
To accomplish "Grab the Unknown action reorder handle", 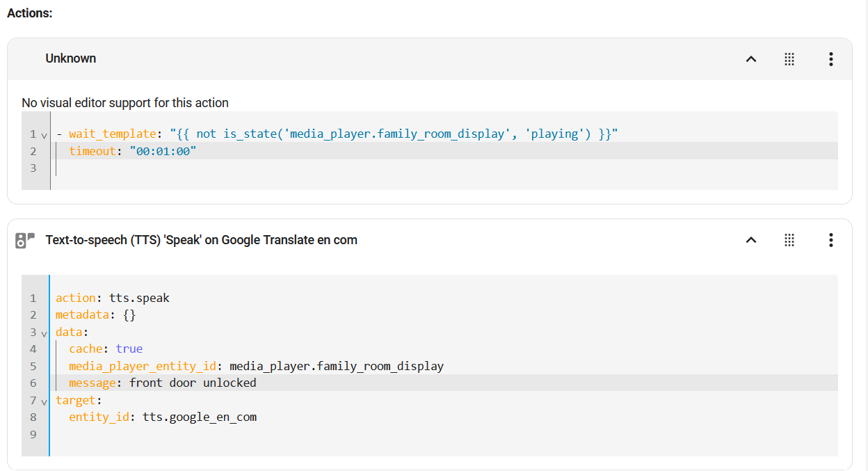I will click(x=789, y=59).
